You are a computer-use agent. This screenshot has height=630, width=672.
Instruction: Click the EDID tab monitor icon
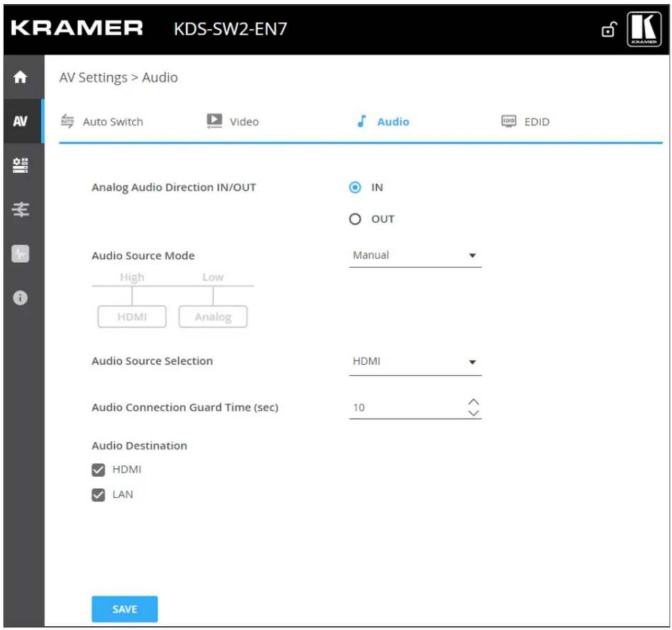click(508, 122)
